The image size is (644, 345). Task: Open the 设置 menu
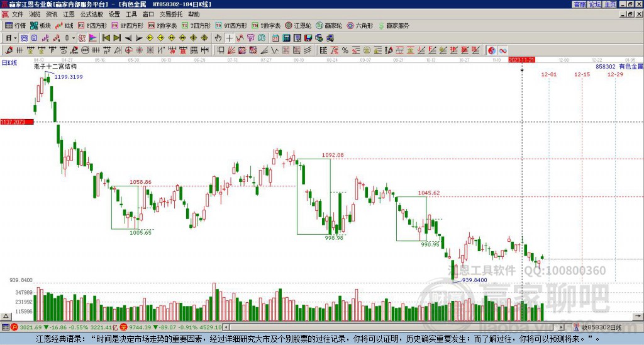pos(114,14)
